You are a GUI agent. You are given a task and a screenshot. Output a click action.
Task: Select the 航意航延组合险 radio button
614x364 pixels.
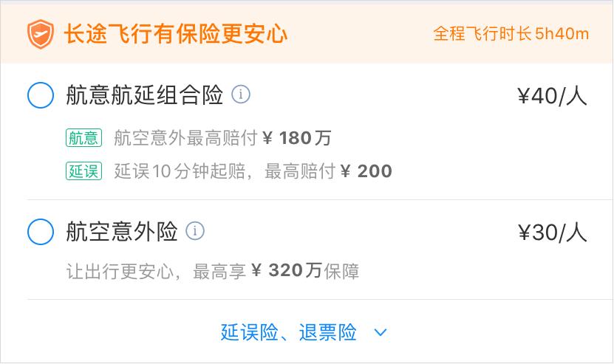(41, 95)
